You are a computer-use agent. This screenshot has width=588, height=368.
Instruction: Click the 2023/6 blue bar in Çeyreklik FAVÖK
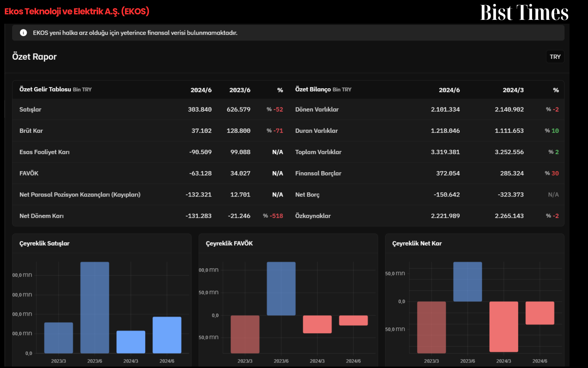click(281, 289)
